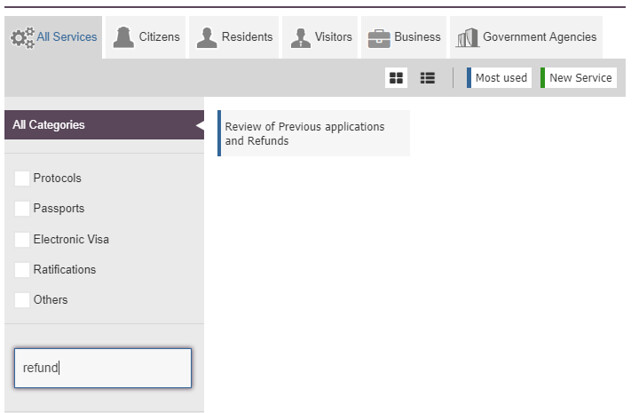The width and height of the screenshot is (639, 413).
Task: Check the Protocols category checkbox
Action: pyautogui.click(x=22, y=179)
